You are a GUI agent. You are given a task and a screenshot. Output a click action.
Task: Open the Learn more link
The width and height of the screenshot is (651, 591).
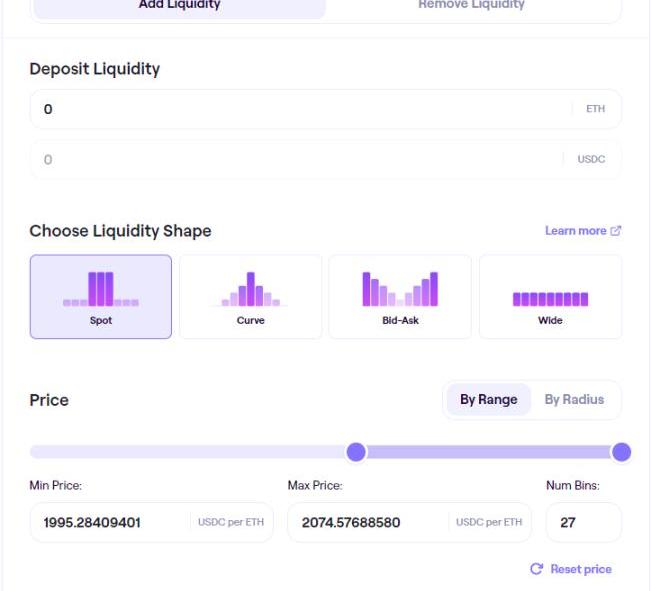point(575,231)
